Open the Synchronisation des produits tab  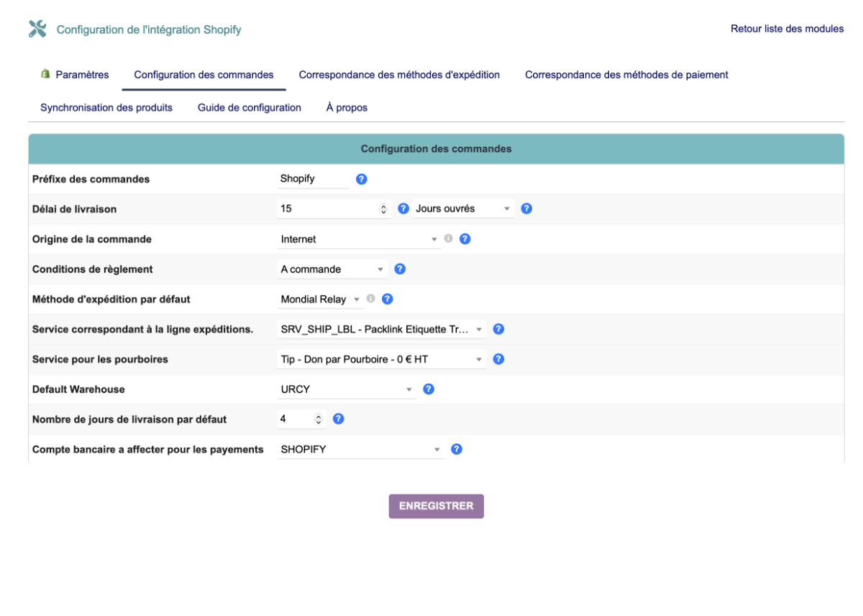pos(105,107)
